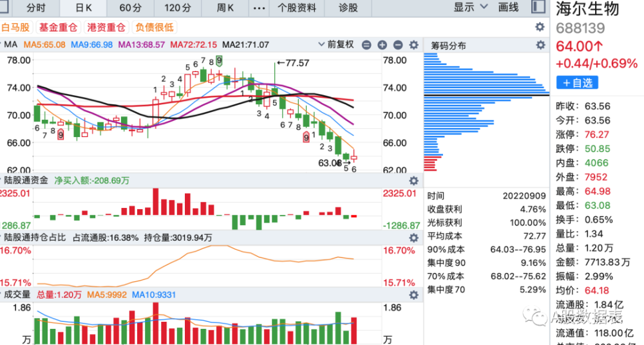Screen dimensions: 644x345
Task: Open the main toolbar settings gear
Action: tap(540, 27)
